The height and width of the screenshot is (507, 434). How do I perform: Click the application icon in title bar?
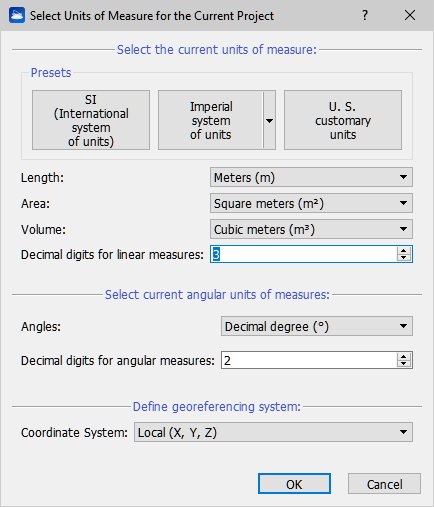[17, 15]
